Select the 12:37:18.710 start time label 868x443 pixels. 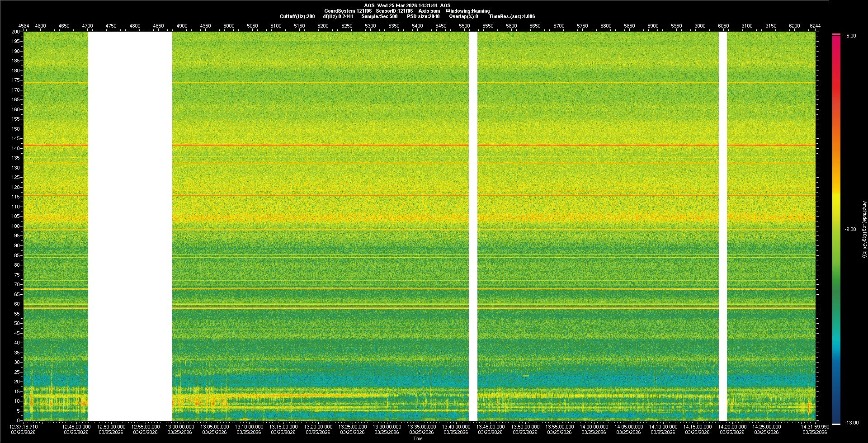(x=24, y=427)
